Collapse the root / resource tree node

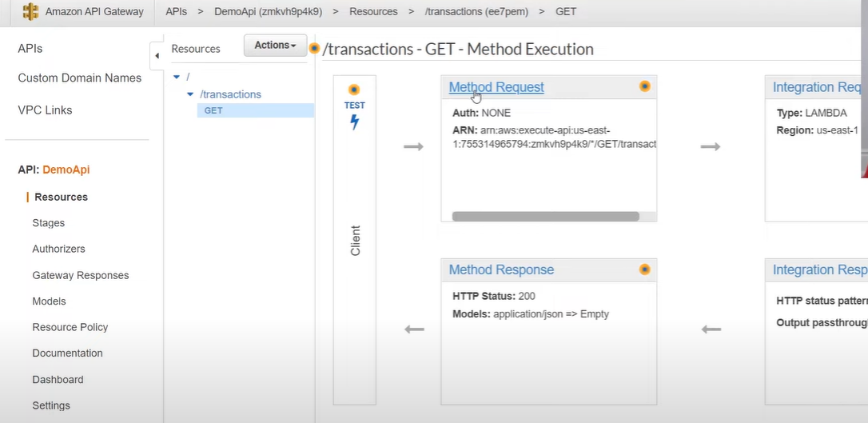pos(177,77)
